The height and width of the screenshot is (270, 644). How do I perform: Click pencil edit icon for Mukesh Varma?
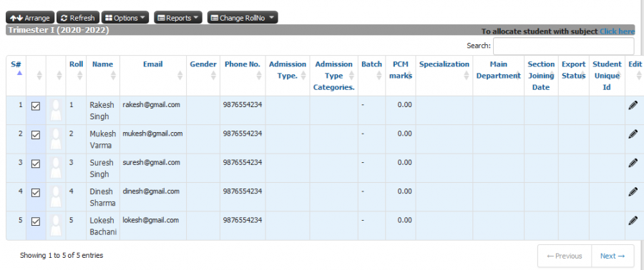pos(633,134)
